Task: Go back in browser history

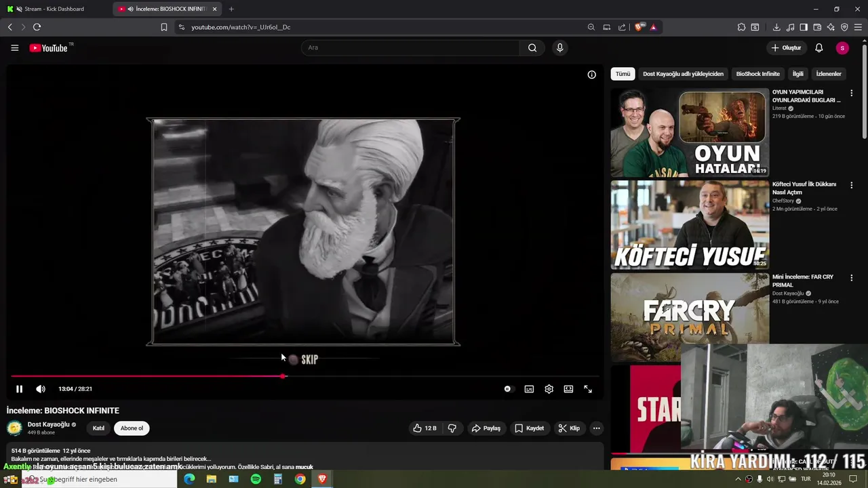Action: pyautogui.click(x=9, y=27)
